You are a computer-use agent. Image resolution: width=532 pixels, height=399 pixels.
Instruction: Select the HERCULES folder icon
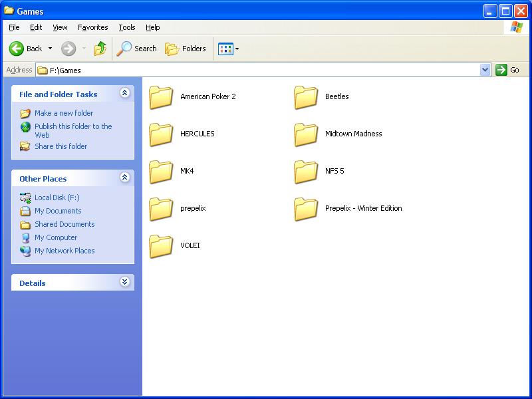tap(161, 135)
